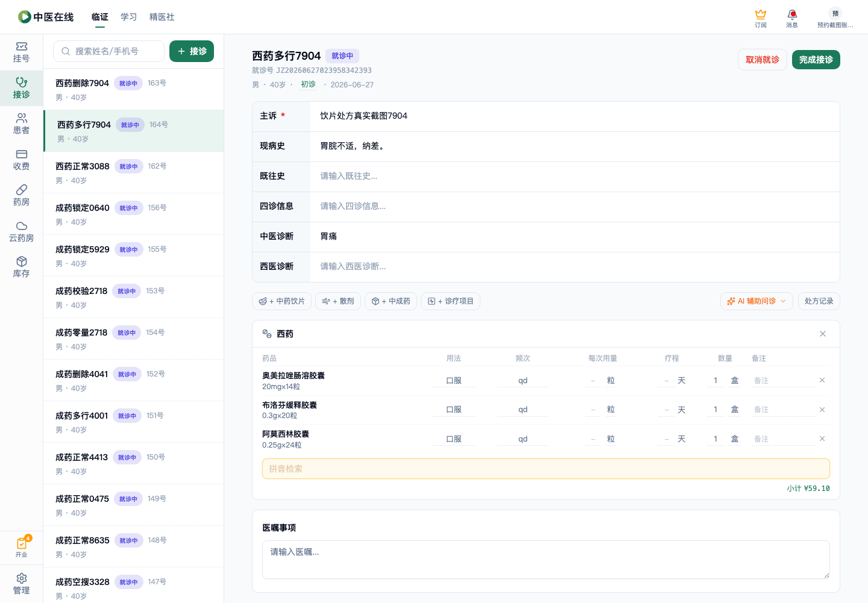868x603 pixels.
Task: Remove the 布洛芬缓释胶囊 row
Action: [x=822, y=410]
